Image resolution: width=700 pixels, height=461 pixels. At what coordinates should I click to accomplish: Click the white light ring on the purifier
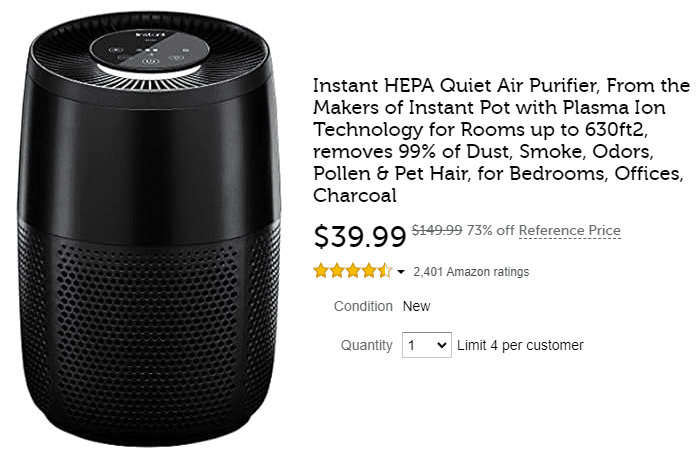coord(149,71)
